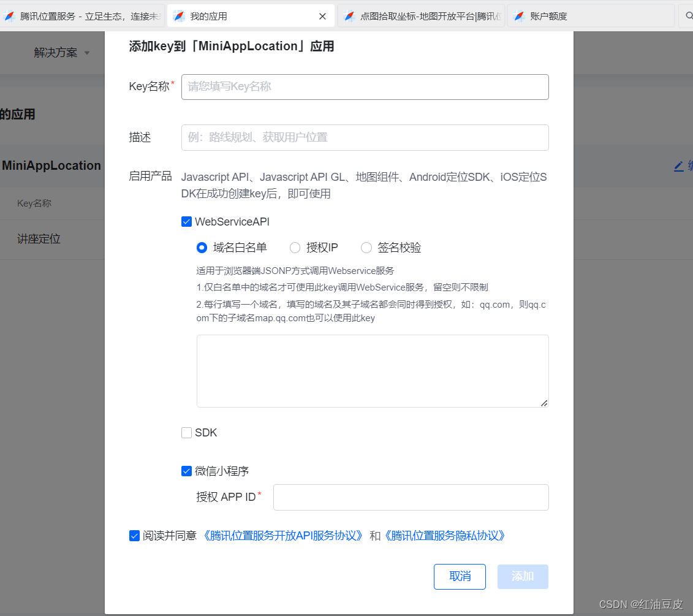Click the domain whitelist text area
Screen dimensions: 693x616
[373, 371]
